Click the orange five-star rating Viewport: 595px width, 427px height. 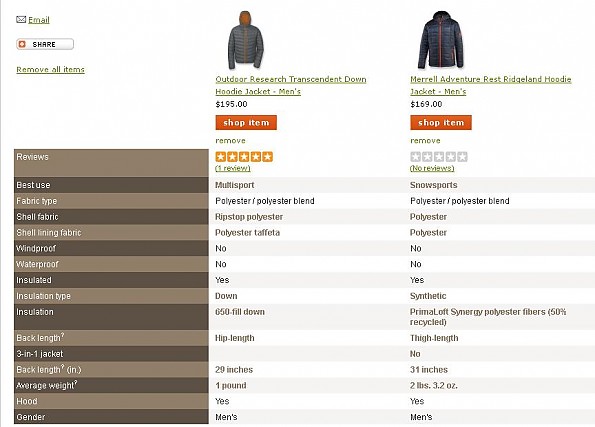244,157
